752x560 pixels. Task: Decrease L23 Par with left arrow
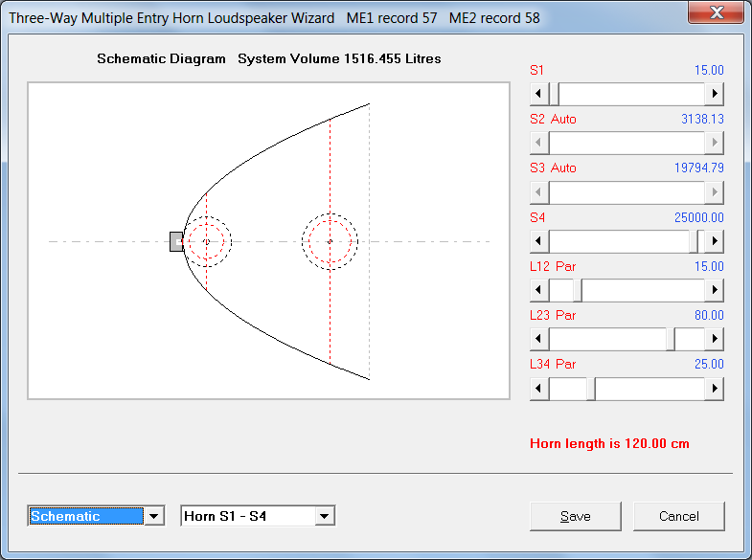coord(539,339)
